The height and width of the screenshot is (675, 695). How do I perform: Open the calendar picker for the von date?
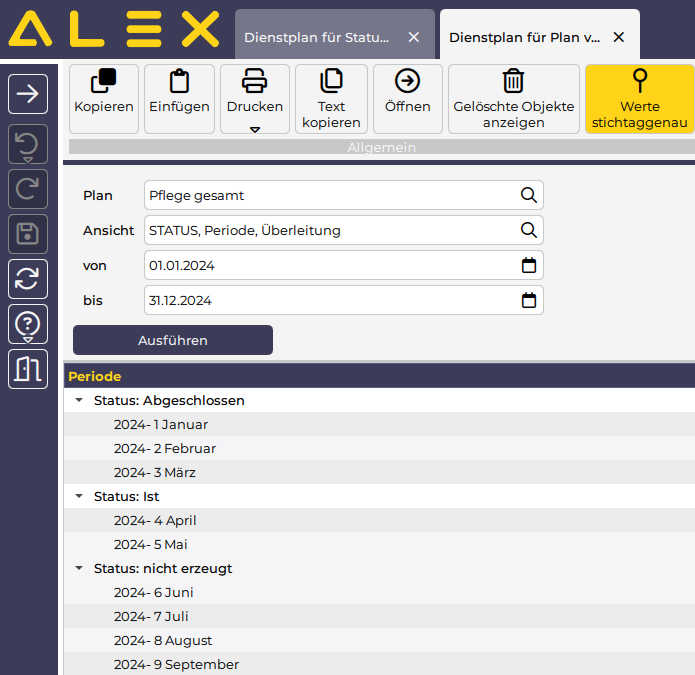pyautogui.click(x=529, y=266)
